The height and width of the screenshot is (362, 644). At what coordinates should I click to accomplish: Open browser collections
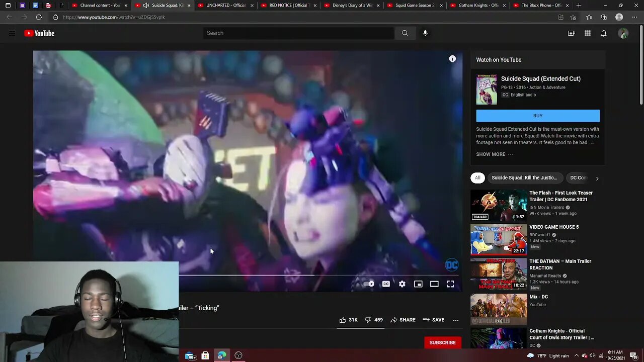[x=604, y=17]
